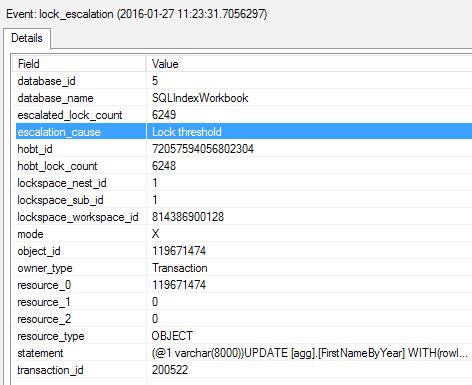This screenshot has height=385, width=472.
Task: Click the Transaction value
Action: pos(180,268)
